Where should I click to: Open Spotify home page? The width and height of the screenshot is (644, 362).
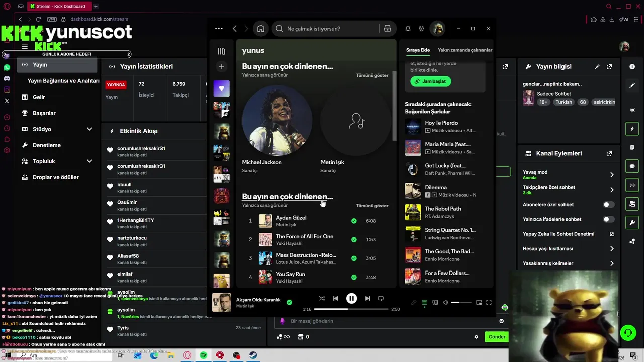(x=261, y=29)
